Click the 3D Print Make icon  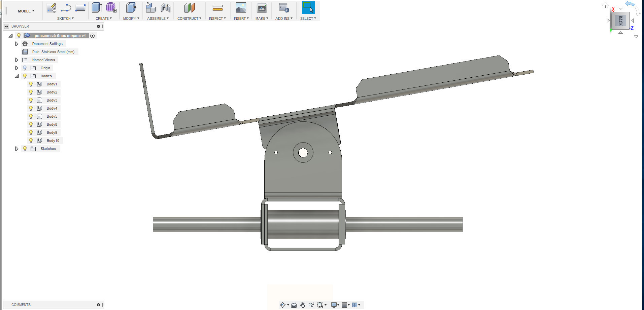(x=262, y=8)
